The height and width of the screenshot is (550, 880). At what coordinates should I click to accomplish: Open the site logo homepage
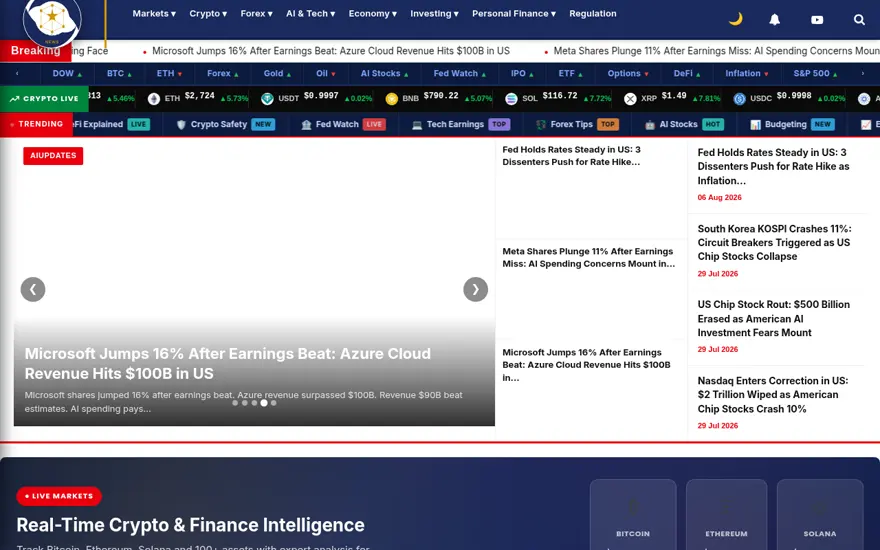[52, 21]
